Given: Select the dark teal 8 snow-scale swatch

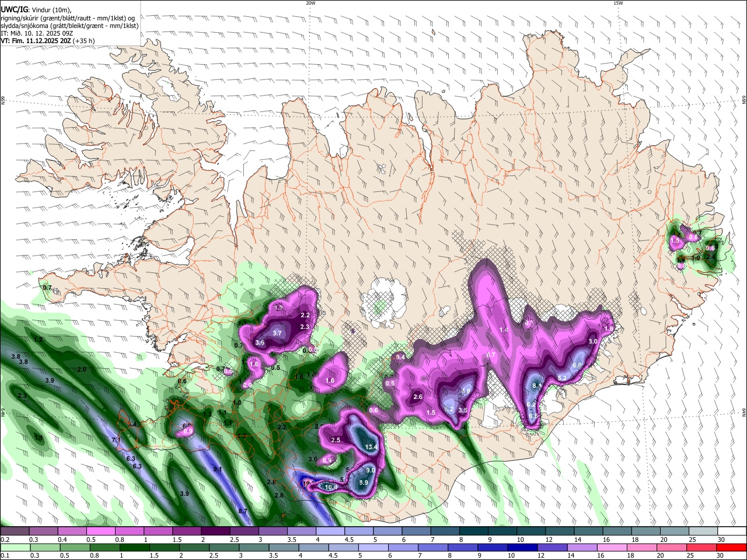Looking at the screenshot, I should pos(474,531).
